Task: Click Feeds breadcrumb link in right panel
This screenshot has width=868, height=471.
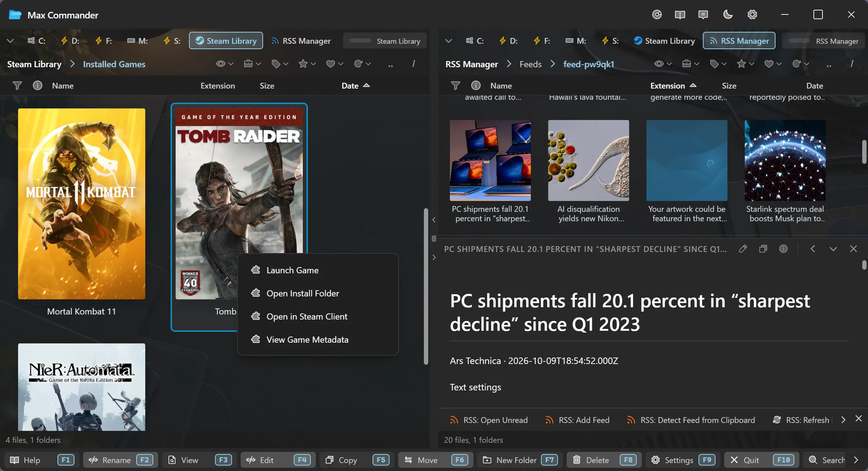Action: (x=530, y=64)
